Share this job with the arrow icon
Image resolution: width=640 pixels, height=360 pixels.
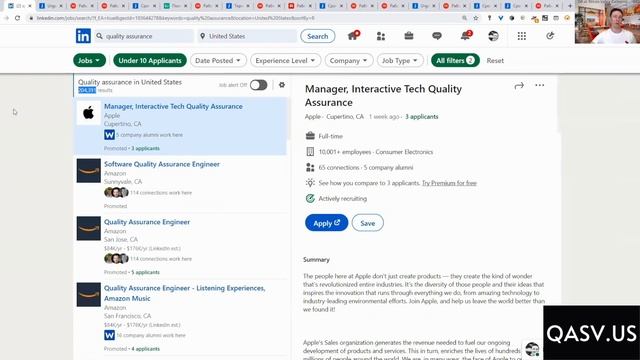tap(519, 86)
